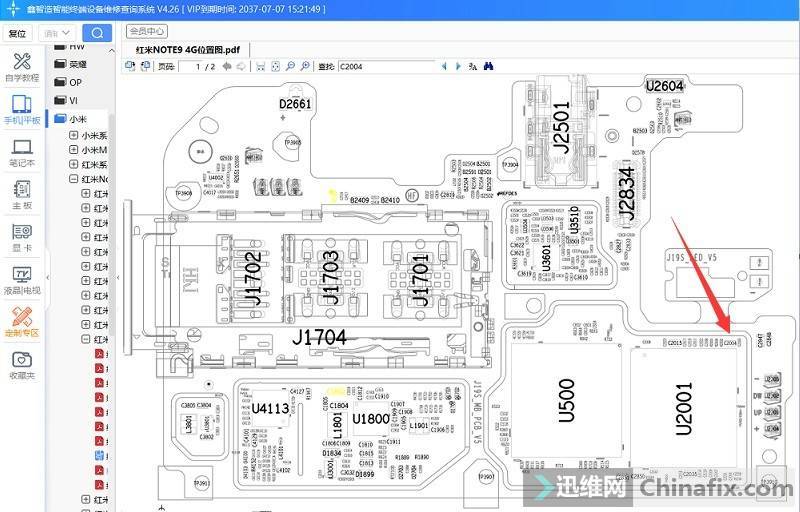The image size is (800, 512).
Task: Switch to 红米NOTE9 4G位置图.pdf tab
Action: click(x=188, y=49)
